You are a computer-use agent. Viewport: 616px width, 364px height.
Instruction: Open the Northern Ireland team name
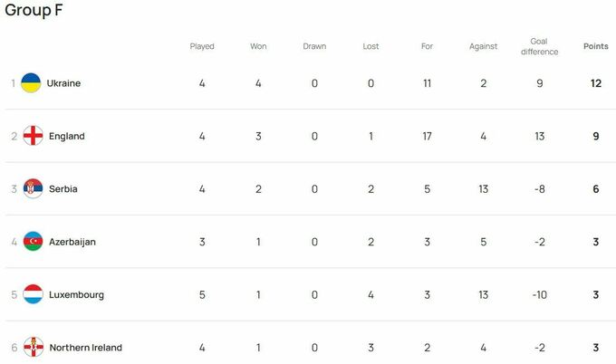[86, 348]
